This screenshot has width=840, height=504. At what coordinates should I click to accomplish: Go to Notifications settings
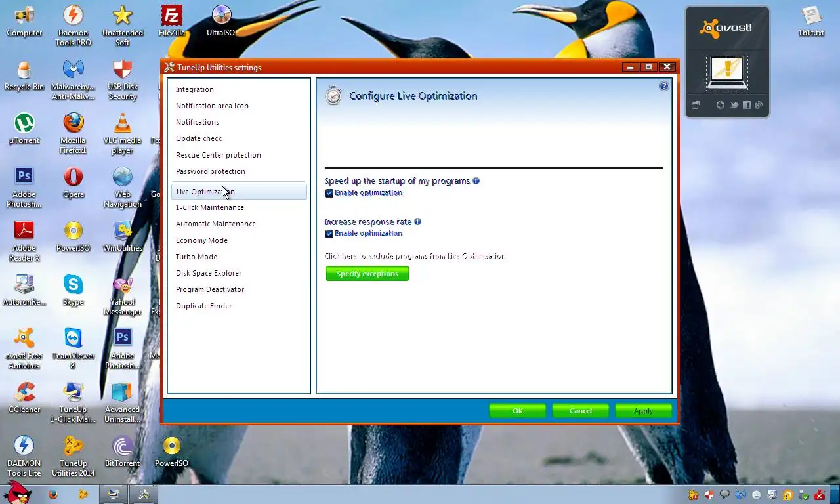point(197,122)
